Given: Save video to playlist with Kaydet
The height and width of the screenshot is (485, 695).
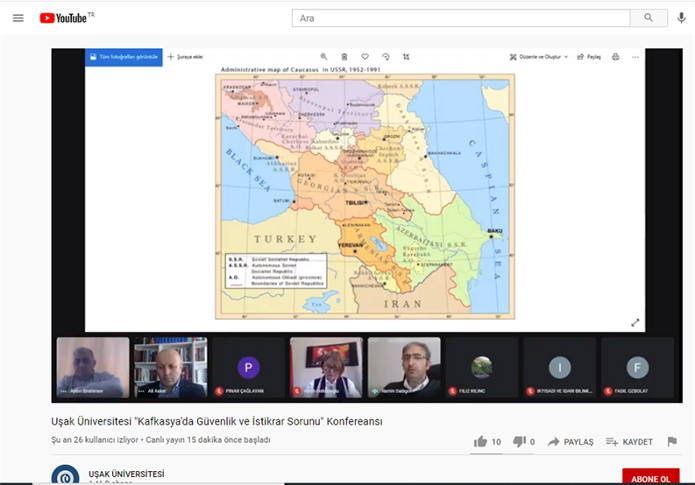Looking at the screenshot, I should pyautogui.click(x=629, y=441).
